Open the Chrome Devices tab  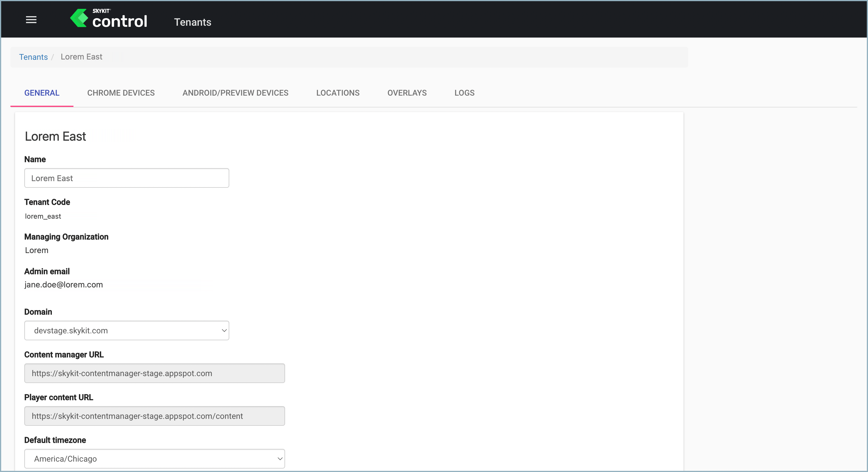tap(121, 93)
